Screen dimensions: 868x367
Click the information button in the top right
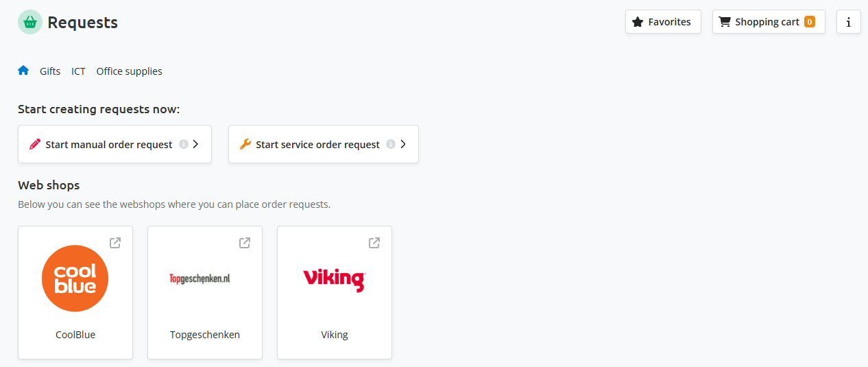click(848, 22)
